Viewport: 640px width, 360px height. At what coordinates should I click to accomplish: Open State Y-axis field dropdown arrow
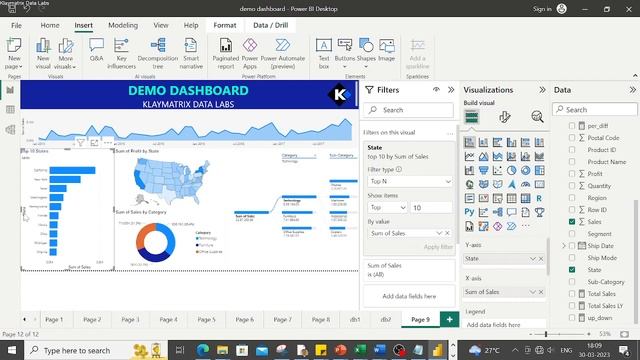[x=533, y=259]
